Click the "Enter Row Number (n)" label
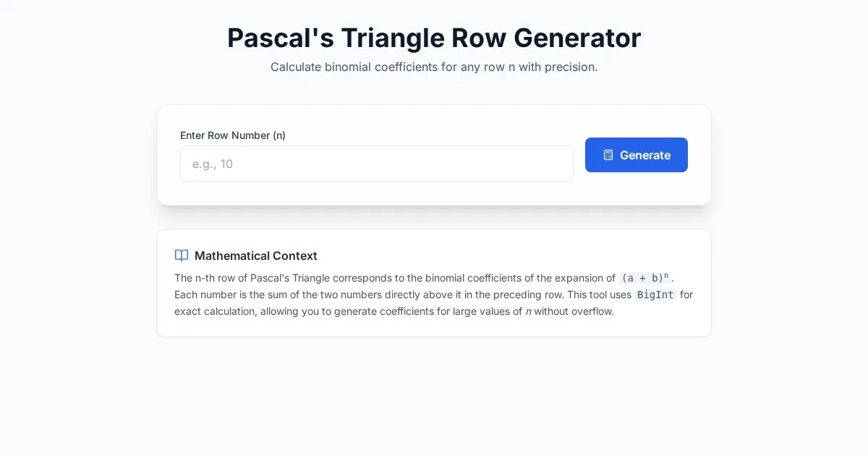The width and height of the screenshot is (868, 456). point(233,135)
